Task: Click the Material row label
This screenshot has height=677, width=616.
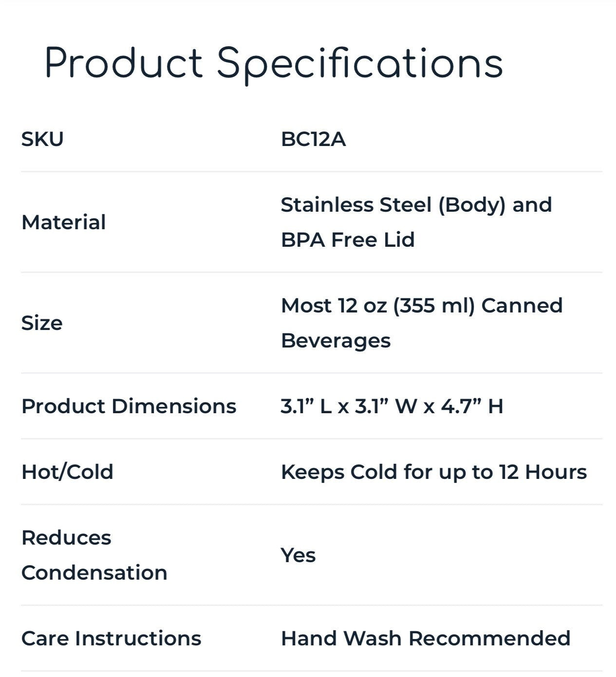Action: (63, 222)
